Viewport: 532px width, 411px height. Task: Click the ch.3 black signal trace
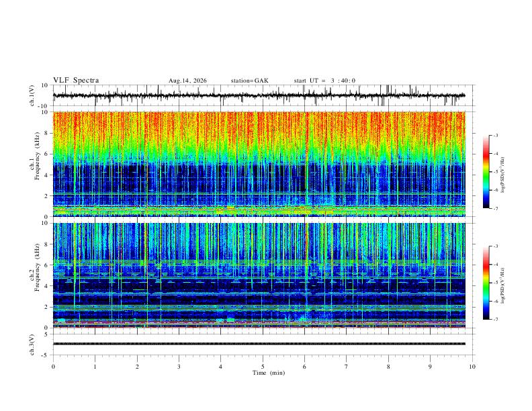(259, 344)
